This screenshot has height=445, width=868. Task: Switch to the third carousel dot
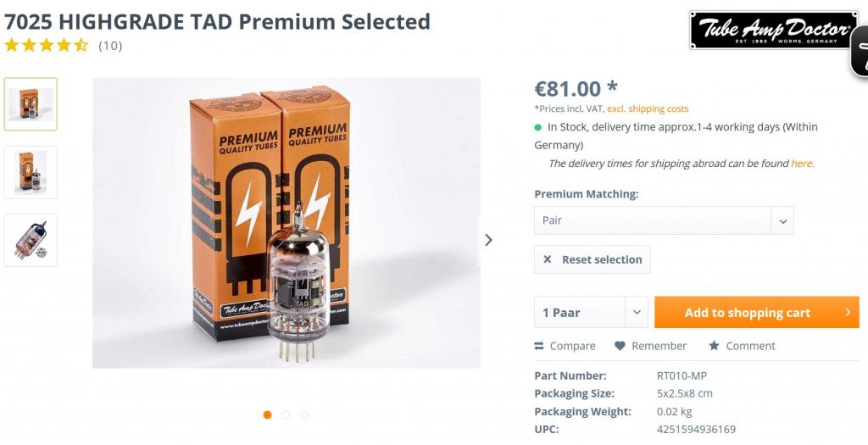point(305,414)
